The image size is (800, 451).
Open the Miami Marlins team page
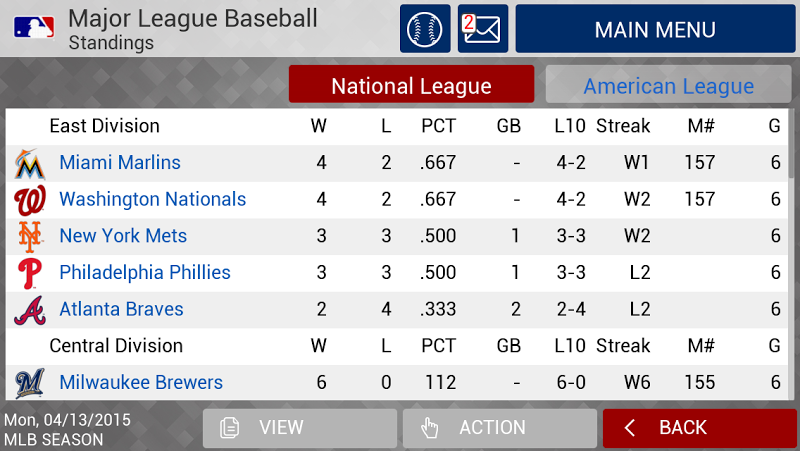pos(120,163)
